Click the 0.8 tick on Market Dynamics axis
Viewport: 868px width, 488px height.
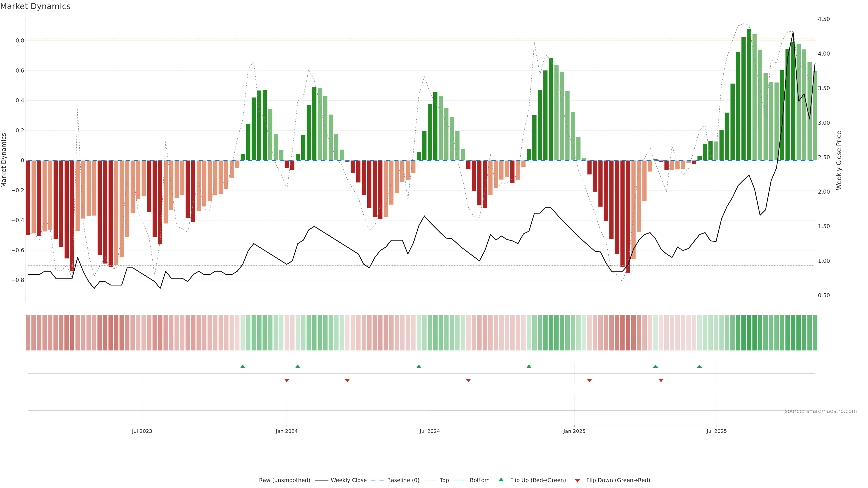pyautogui.click(x=20, y=41)
